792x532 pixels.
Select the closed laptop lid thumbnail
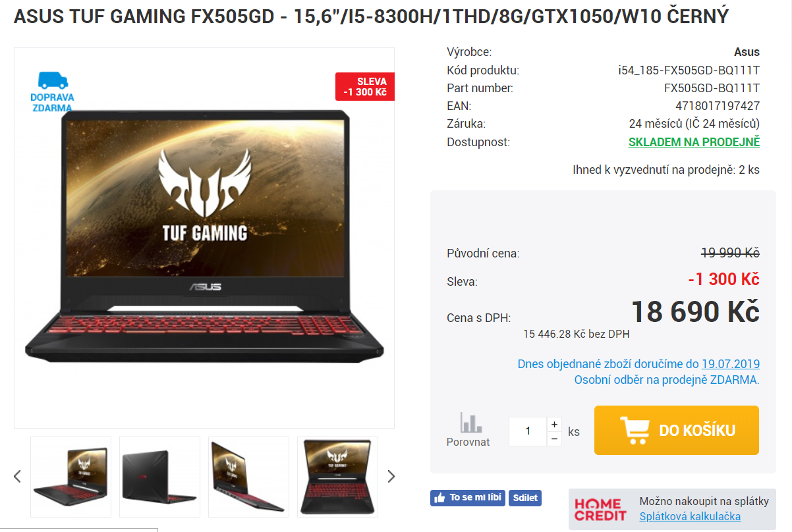pyautogui.click(x=159, y=477)
